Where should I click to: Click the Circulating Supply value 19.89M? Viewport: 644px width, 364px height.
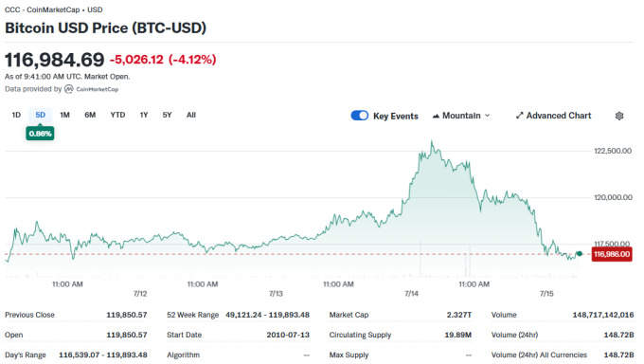pyautogui.click(x=458, y=335)
